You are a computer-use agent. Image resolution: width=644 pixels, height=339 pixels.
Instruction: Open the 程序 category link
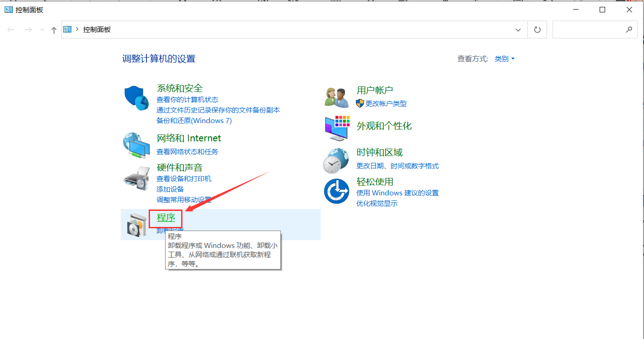click(x=166, y=218)
